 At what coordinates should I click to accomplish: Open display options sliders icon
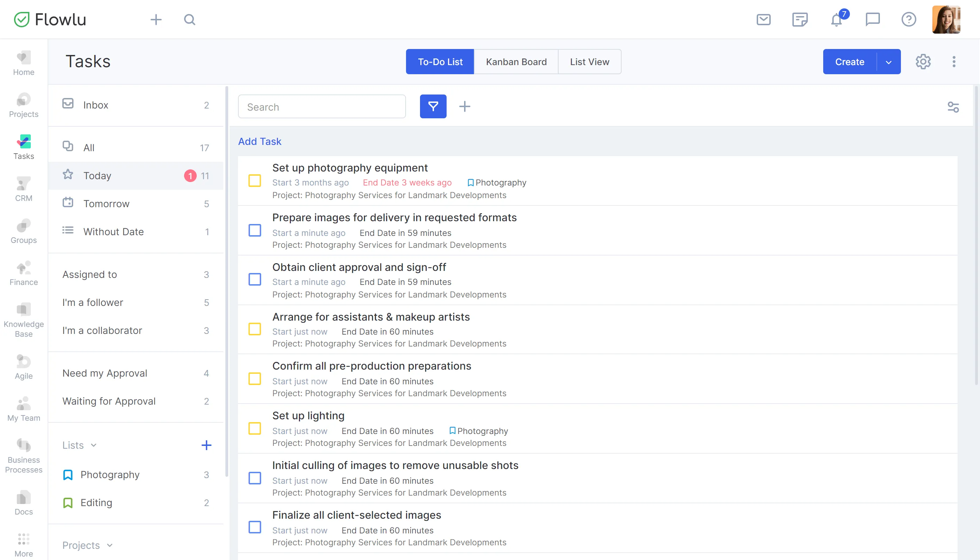pyautogui.click(x=953, y=107)
